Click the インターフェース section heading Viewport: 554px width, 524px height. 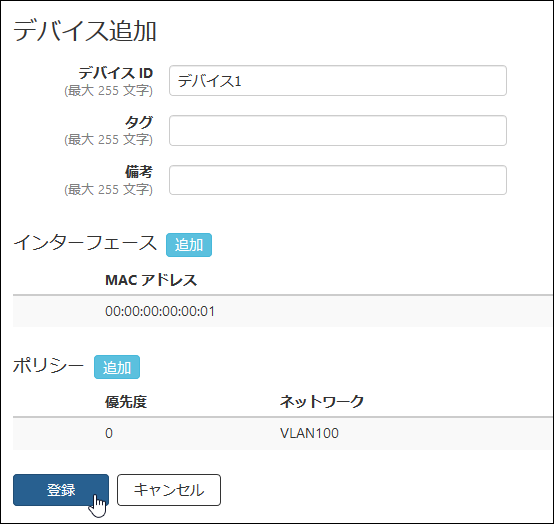[x=85, y=243]
